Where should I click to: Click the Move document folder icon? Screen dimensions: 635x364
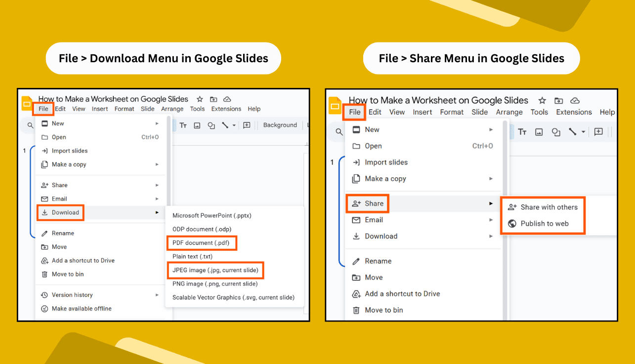(213, 99)
